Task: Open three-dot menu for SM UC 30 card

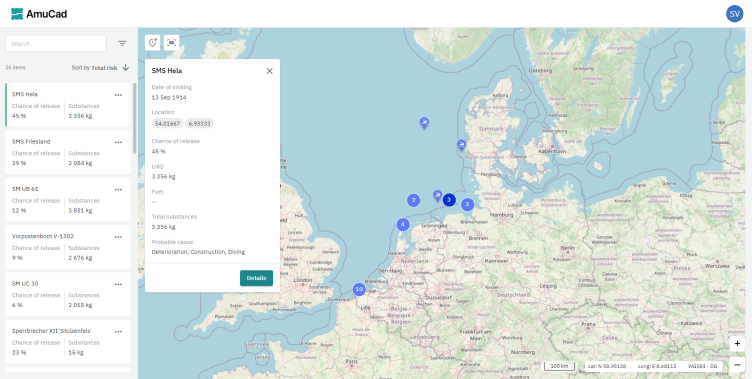Action: (x=118, y=284)
